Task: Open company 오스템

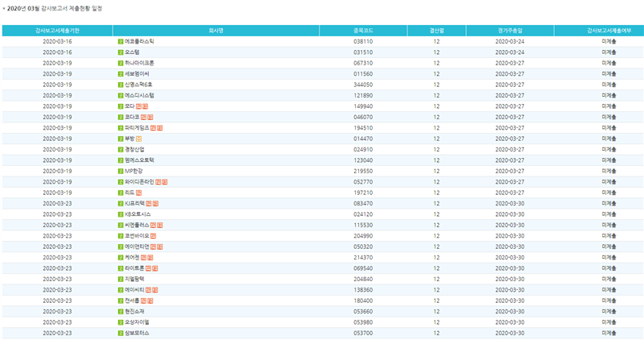Action: tap(132, 52)
